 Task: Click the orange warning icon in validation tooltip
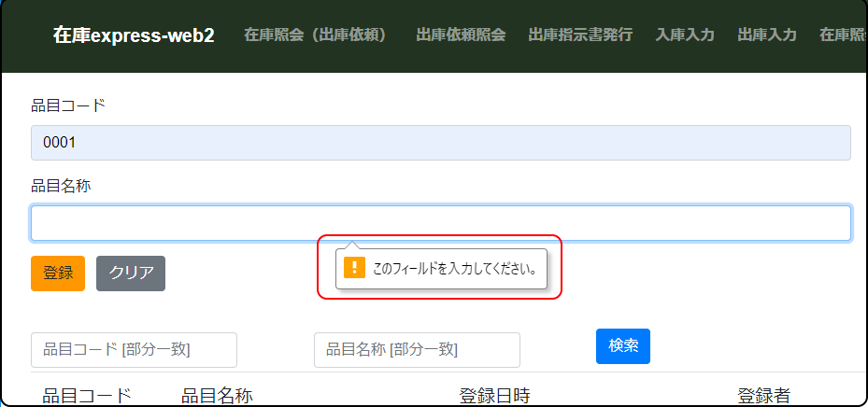pyautogui.click(x=354, y=269)
